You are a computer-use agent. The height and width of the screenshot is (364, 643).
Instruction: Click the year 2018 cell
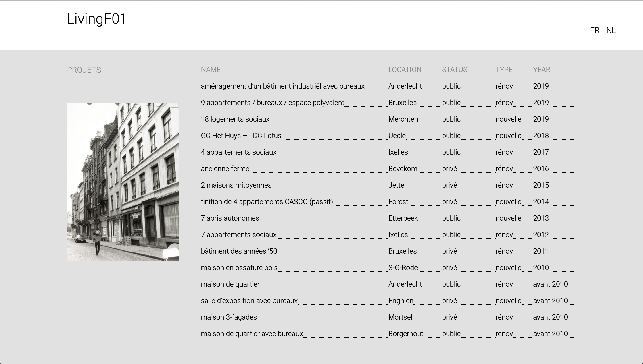[541, 136]
